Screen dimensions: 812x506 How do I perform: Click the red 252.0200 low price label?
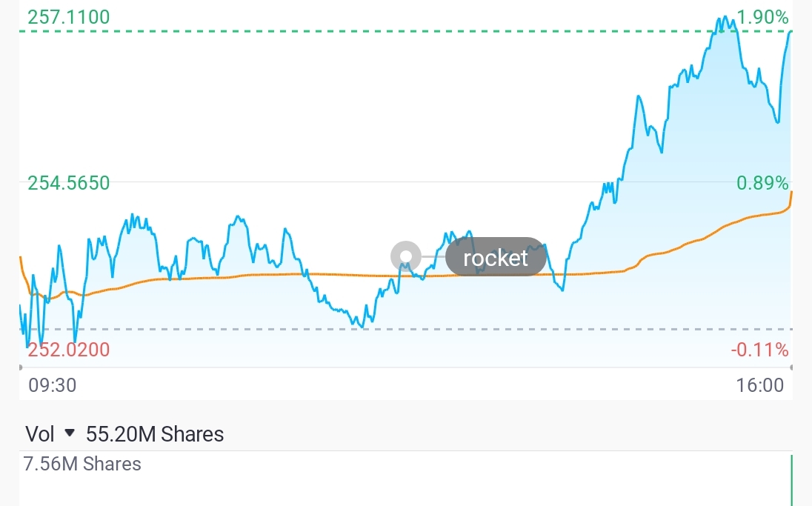point(68,350)
